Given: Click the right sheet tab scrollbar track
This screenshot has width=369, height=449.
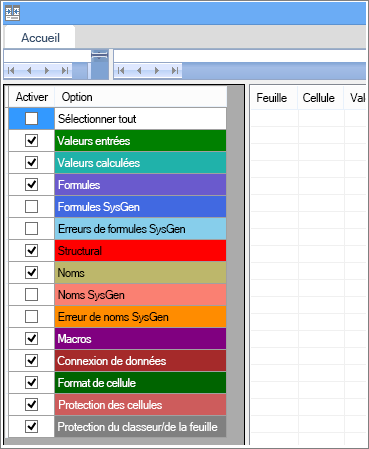Looking at the screenshot, I should click(x=274, y=70).
